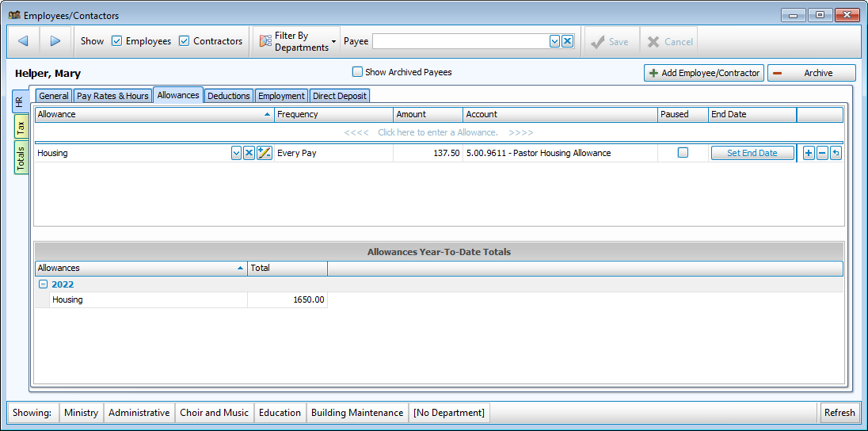Uncheck the Contractors show checkbox
868x431 pixels.
click(185, 41)
